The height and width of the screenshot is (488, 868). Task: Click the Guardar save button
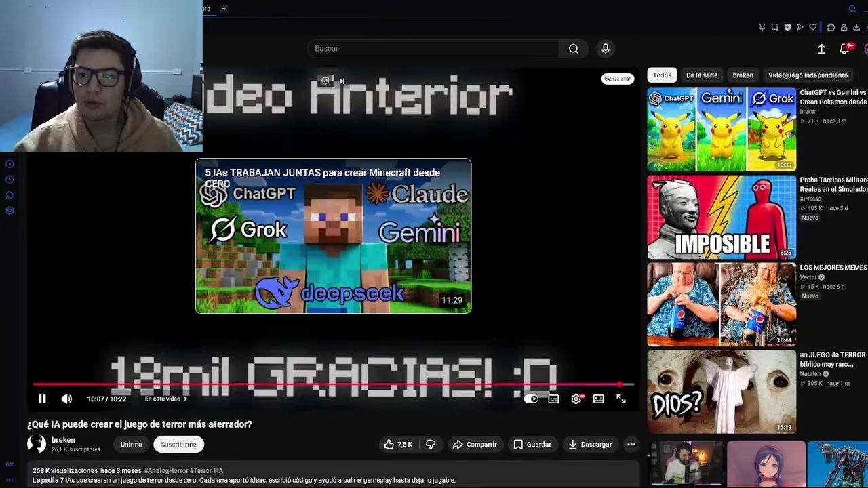(x=532, y=445)
